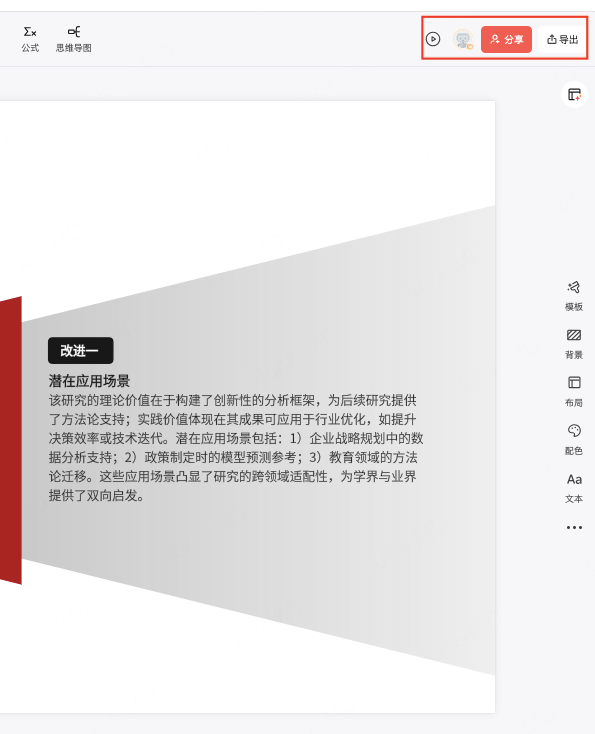This screenshot has height=734, width=595.
Task: Start slideshow with the play icon
Action: pyautogui.click(x=433, y=39)
